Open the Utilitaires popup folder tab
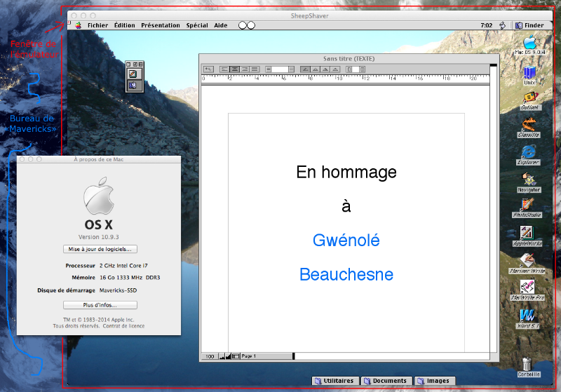Screen dimensions: 561x392 pos(336,381)
